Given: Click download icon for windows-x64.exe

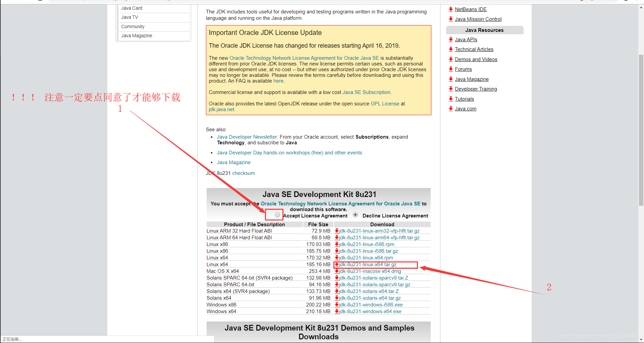Looking at the screenshot, I should click(x=337, y=311).
